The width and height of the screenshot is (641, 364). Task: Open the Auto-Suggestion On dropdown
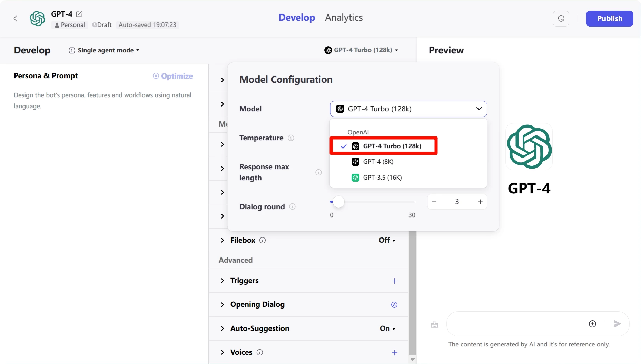(387, 328)
